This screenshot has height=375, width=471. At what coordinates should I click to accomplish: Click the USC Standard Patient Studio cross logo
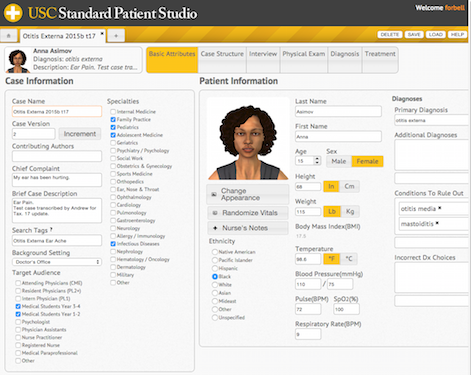[x=13, y=13]
